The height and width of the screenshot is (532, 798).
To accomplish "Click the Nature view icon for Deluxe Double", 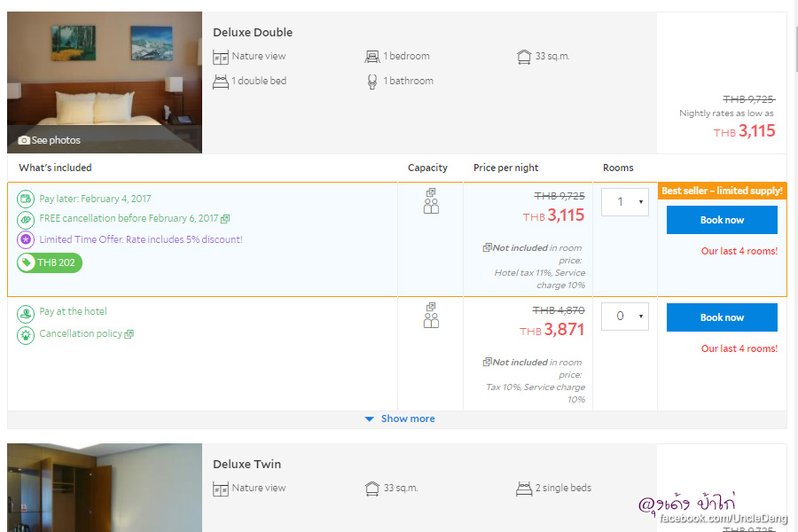I will coord(221,57).
